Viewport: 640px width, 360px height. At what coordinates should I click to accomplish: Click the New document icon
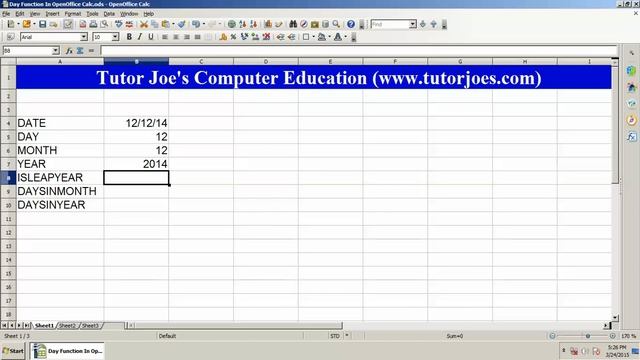(11, 24)
